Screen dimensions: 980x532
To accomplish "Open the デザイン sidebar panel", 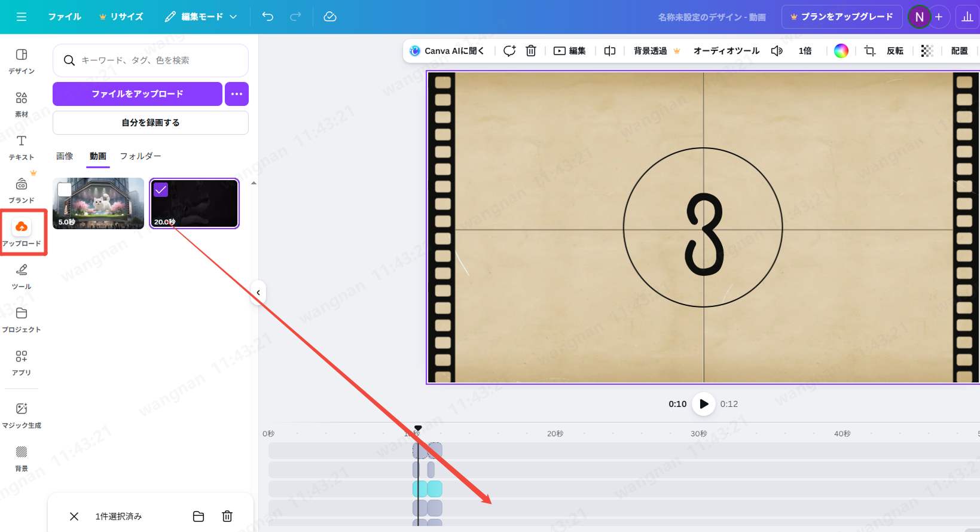I will [x=22, y=61].
